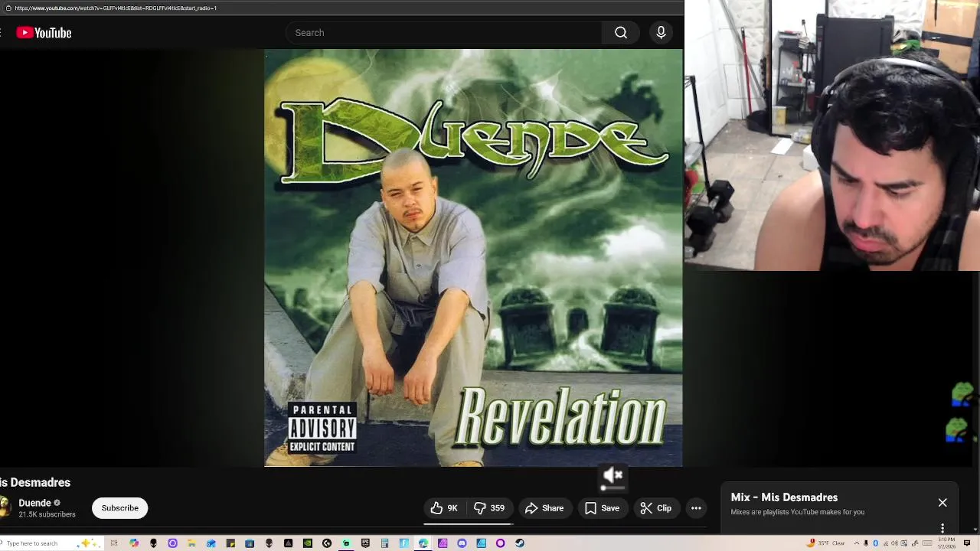Click the 21.5K subscribers text

click(47, 515)
